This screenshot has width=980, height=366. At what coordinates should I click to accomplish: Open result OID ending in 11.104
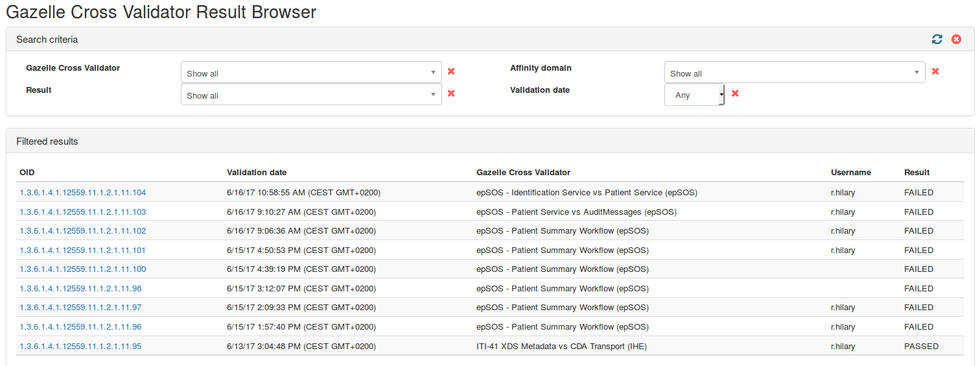coord(83,193)
